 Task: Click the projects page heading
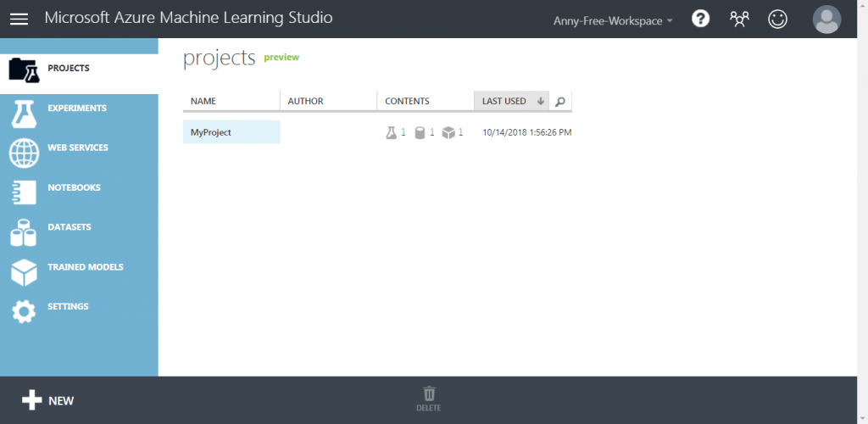point(220,59)
